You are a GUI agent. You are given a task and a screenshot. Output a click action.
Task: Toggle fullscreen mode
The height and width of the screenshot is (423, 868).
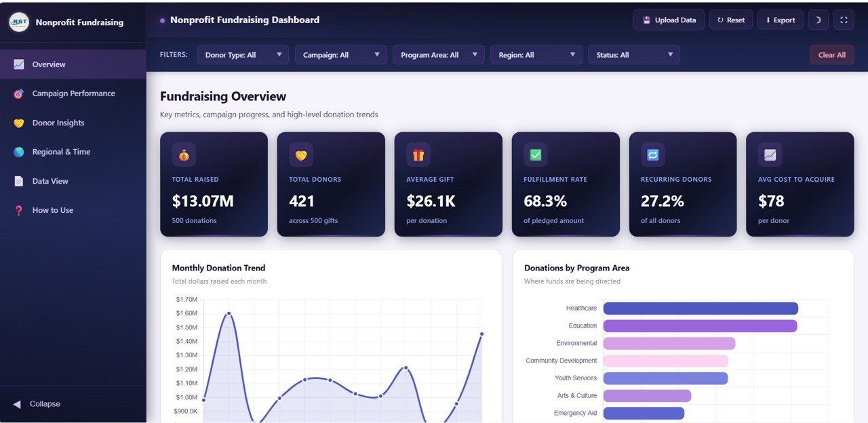(x=844, y=20)
